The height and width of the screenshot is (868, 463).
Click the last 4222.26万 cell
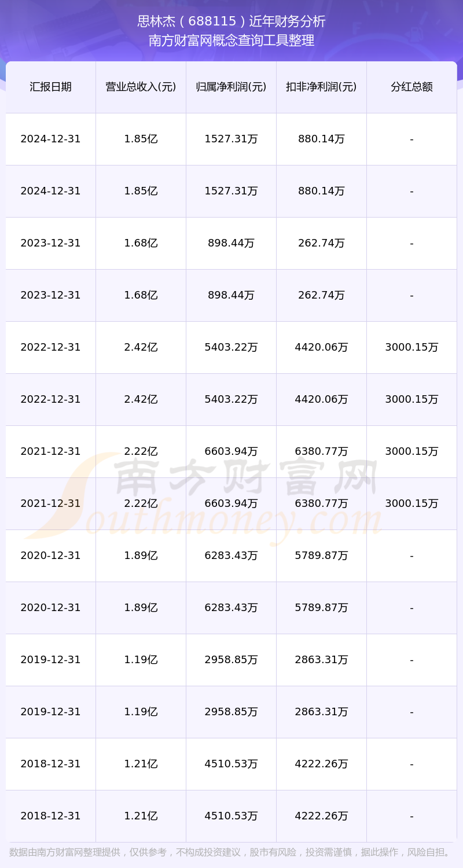click(321, 816)
